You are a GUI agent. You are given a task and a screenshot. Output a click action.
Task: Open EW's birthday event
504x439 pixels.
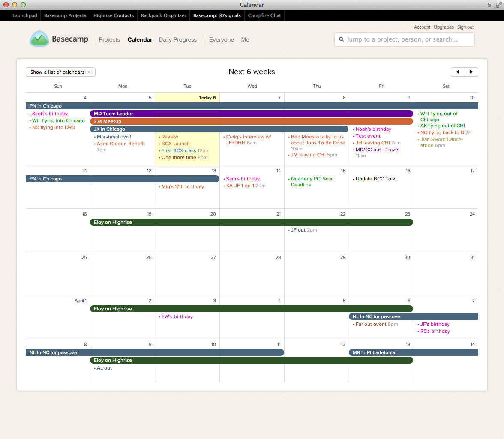(x=177, y=316)
